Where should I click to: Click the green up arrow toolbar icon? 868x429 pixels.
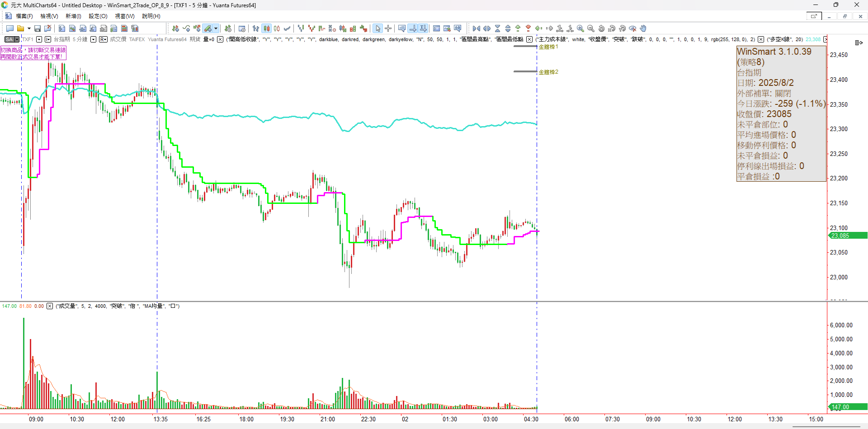(x=518, y=28)
